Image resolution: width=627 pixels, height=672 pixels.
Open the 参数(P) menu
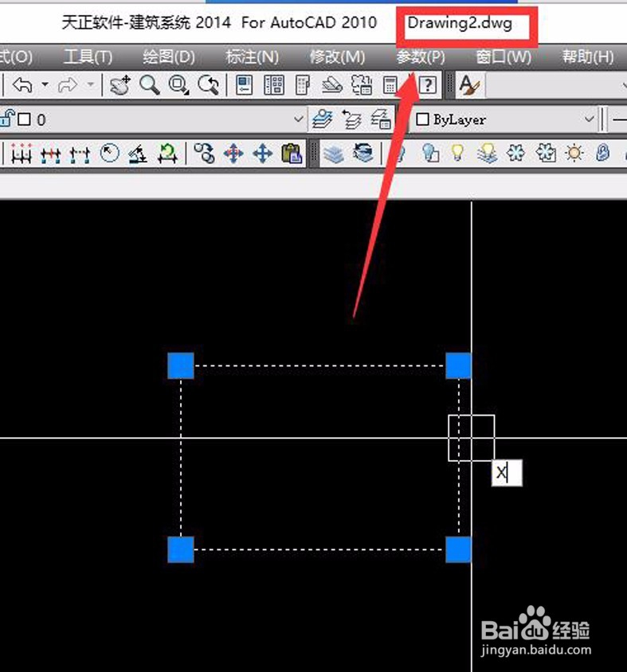421,57
